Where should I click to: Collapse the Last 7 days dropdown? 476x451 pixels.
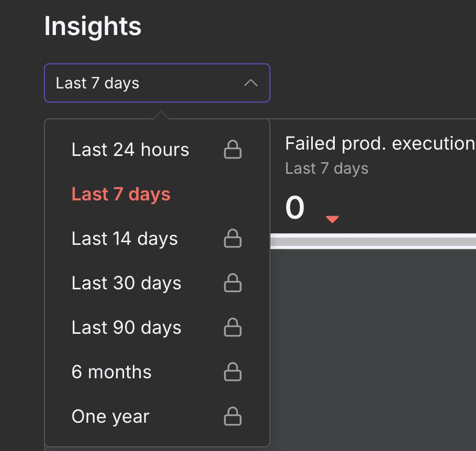pyautogui.click(x=157, y=83)
